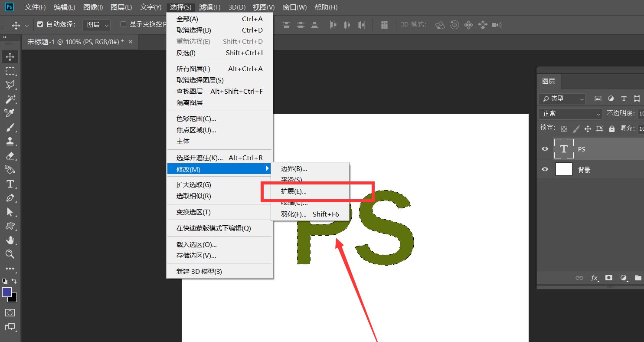Click the Photoshop Ps logo icon

pyautogui.click(x=9, y=7)
